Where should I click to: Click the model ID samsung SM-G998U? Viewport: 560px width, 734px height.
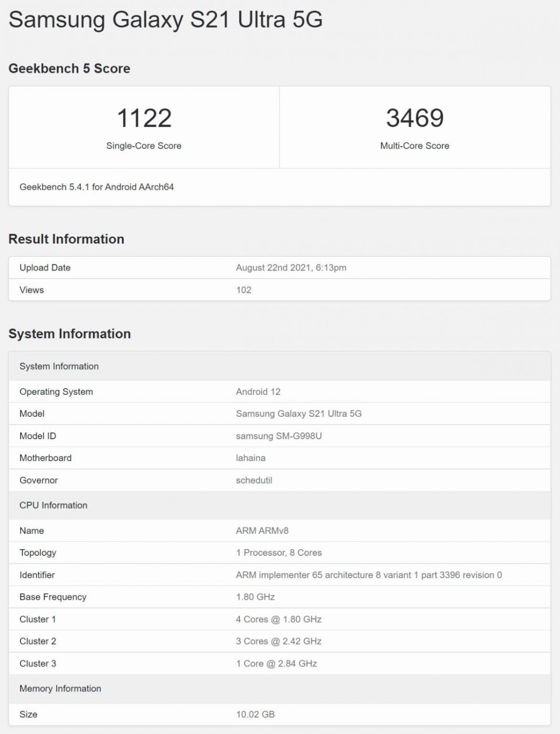(279, 436)
